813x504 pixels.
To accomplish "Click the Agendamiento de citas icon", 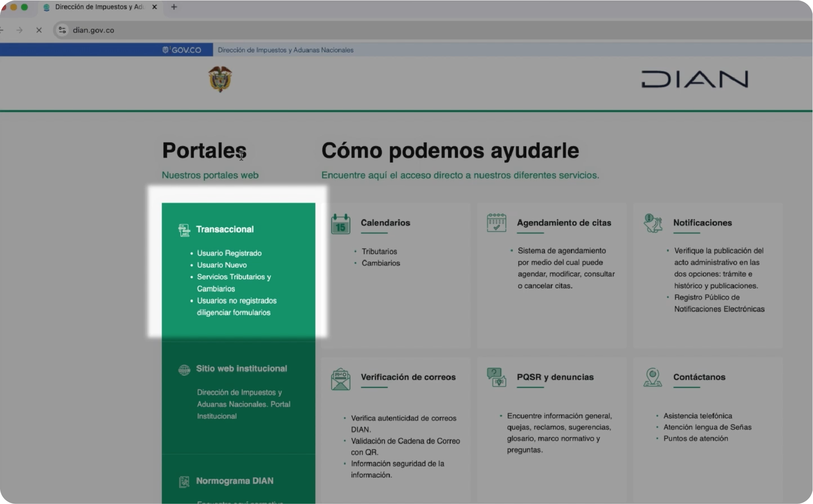I will 496,223.
